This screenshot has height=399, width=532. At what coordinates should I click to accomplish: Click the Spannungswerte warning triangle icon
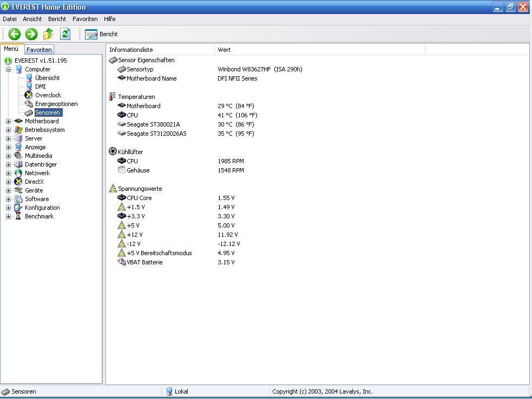[113, 189]
